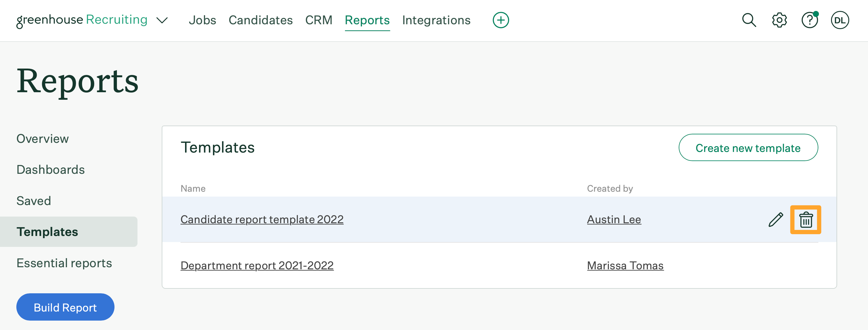Navigate to the Dashboards section

pos(50,169)
